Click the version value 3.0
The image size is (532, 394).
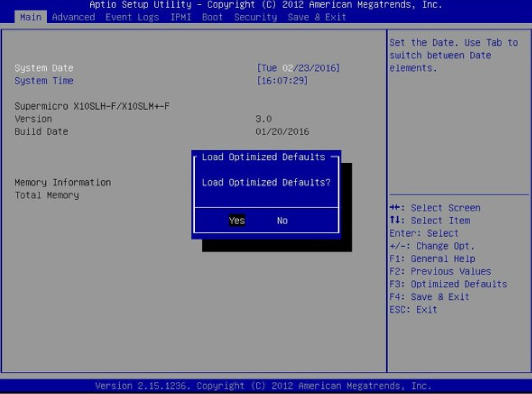[264, 119]
